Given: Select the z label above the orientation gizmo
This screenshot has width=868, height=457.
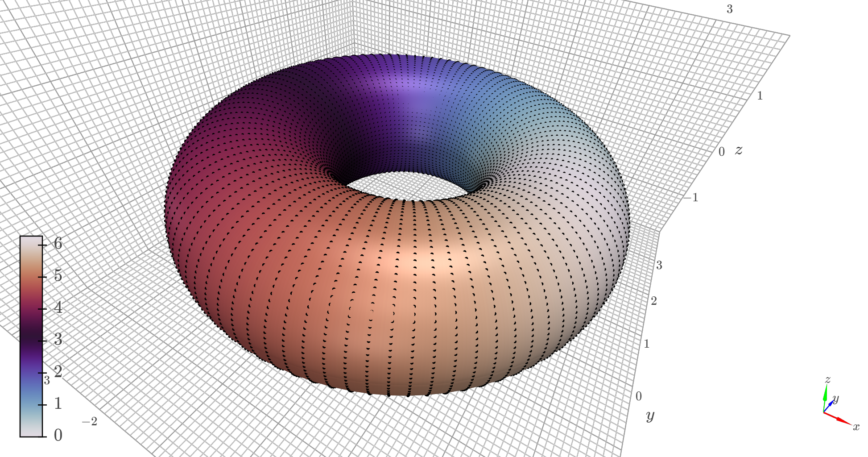Looking at the screenshot, I should (827, 380).
